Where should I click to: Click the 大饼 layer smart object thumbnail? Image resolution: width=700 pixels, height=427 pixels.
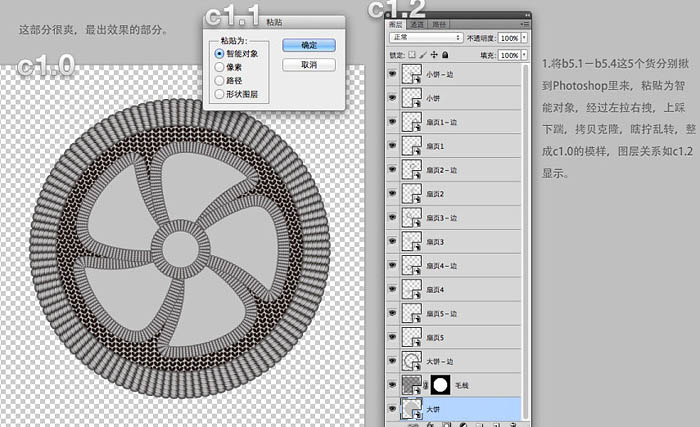click(411, 408)
